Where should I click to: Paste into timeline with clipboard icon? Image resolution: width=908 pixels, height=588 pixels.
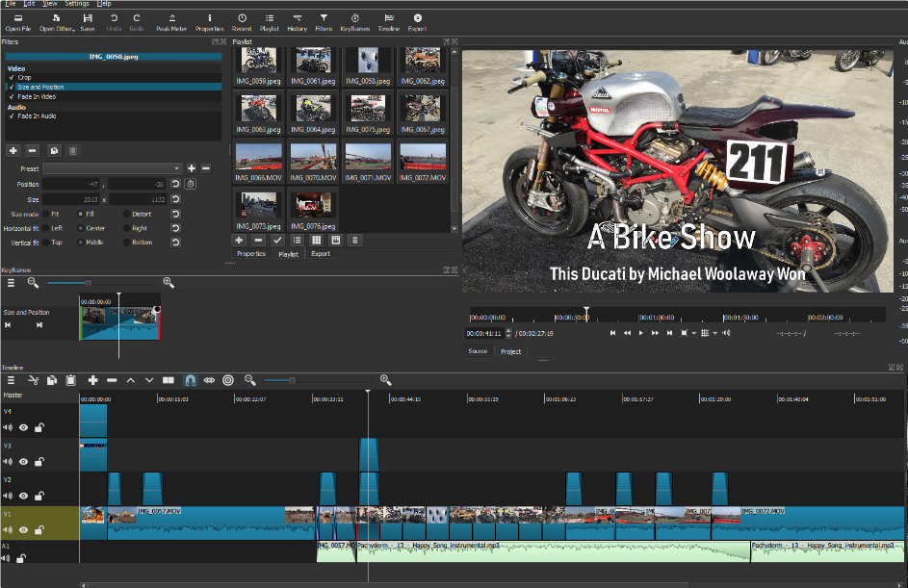(70, 380)
